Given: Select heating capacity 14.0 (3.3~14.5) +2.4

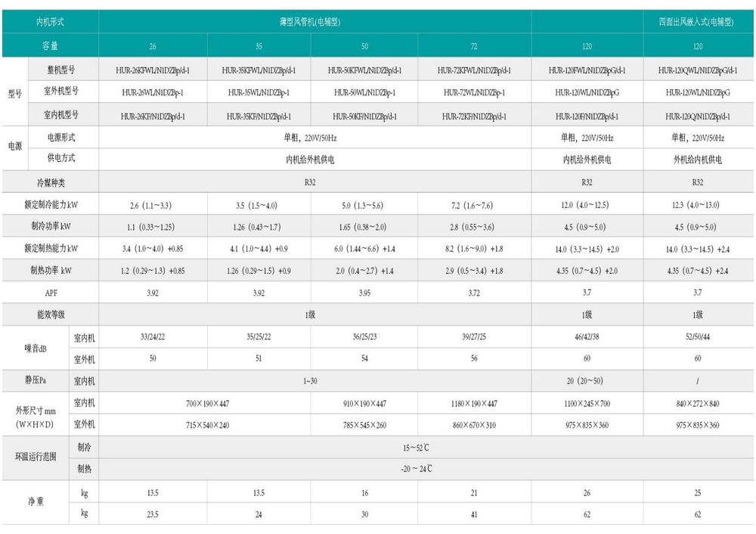Looking at the screenshot, I should pos(697,250).
